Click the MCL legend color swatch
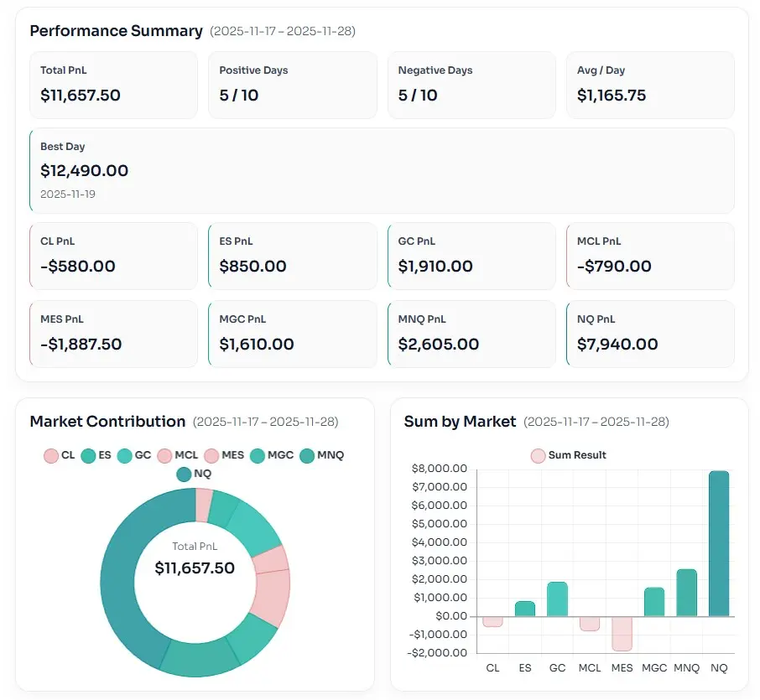Viewport: 760px width, 700px height. click(164, 455)
